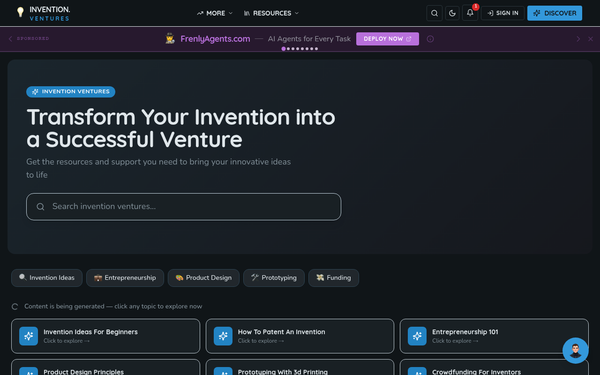The height and width of the screenshot is (375, 600).
Task: Close the sponsored banner
Action: coord(590,39)
